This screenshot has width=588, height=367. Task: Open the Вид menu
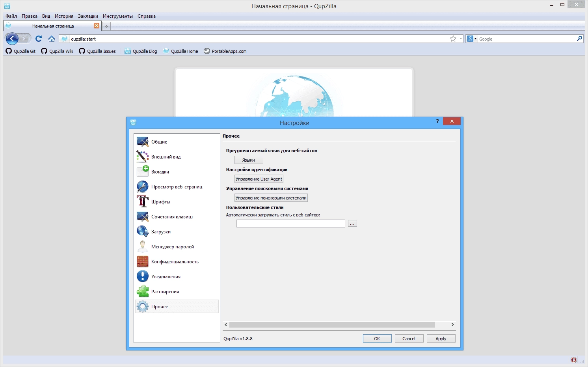click(x=46, y=16)
